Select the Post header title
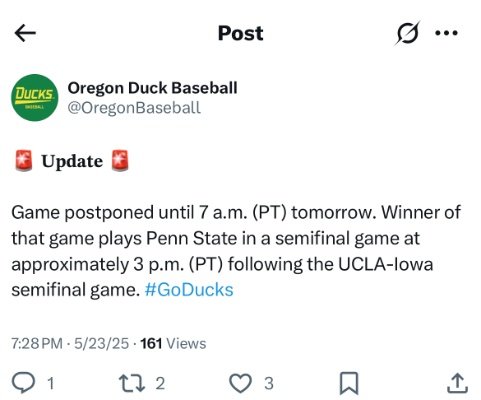Viewport: 481px width, 400px height. tap(240, 33)
